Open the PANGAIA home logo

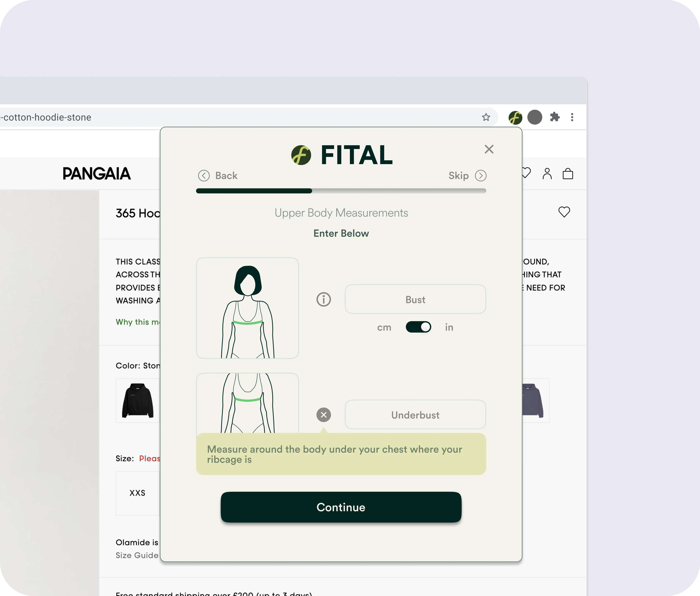tap(97, 174)
